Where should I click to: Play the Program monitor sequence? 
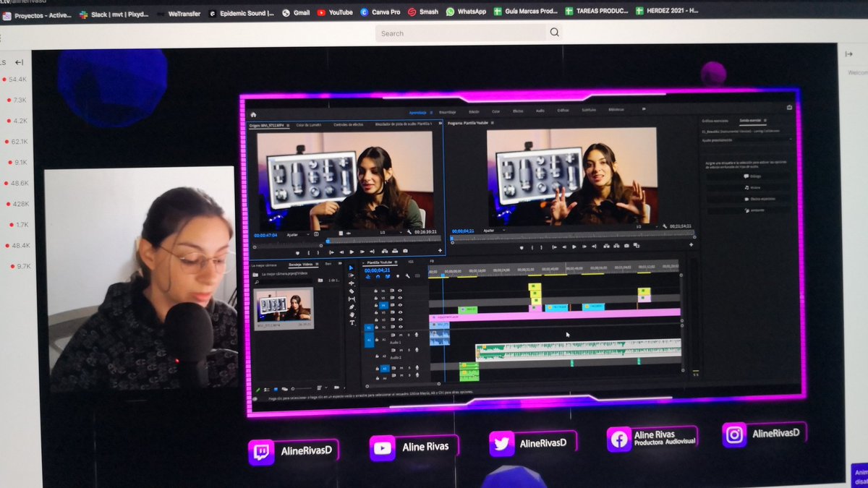click(x=574, y=247)
